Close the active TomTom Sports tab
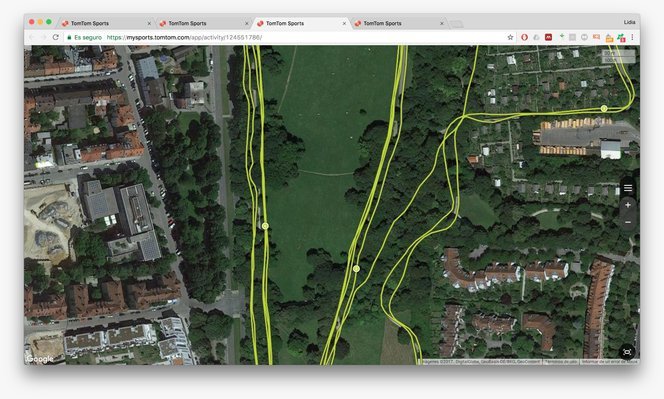664x399 pixels. (344, 23)
